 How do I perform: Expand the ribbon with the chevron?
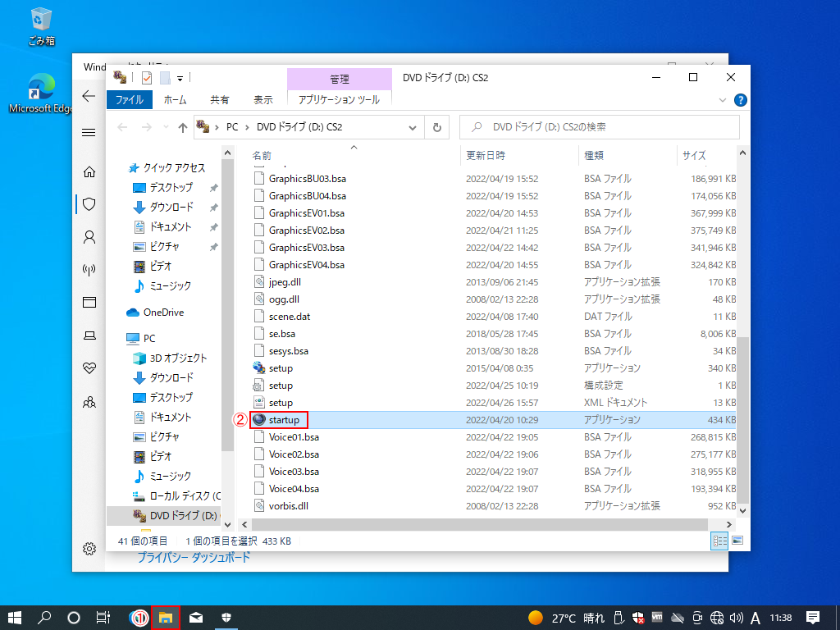click(723, 100)
